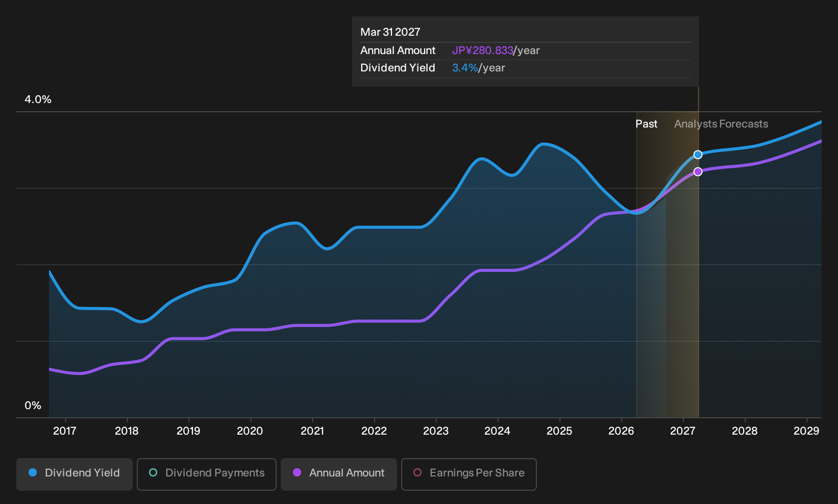Click the 2027 x-axis label

(683, 431)
